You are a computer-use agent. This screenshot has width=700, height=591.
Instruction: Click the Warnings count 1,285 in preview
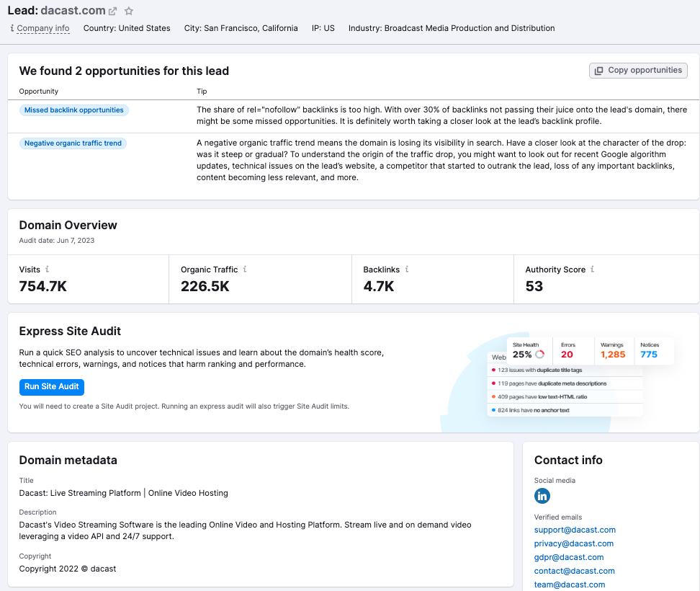pos(613,355)
